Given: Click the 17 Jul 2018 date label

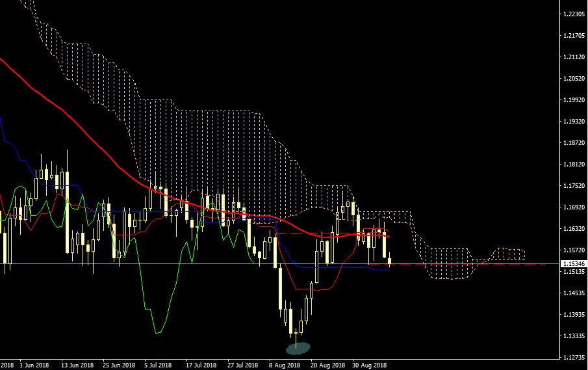Looking at the screenshot, I should [x=201, y=365].
